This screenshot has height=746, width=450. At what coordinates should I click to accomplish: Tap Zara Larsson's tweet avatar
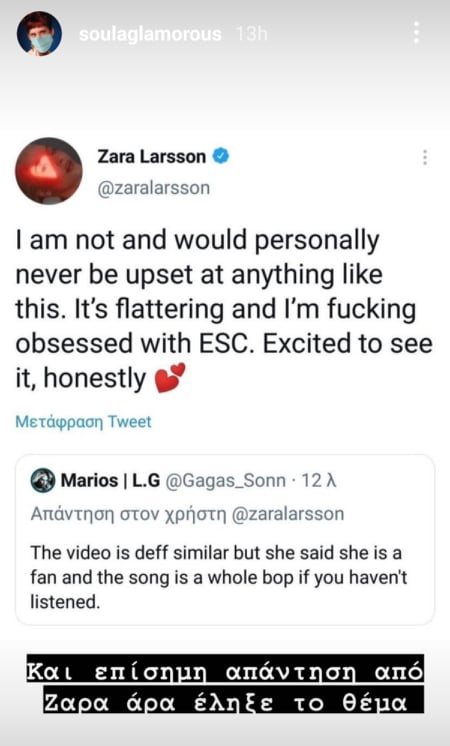[x=49, y=171]
